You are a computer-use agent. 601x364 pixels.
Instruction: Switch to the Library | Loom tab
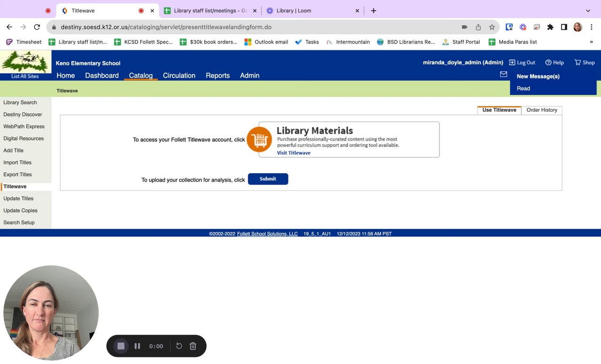coord(313,11)
